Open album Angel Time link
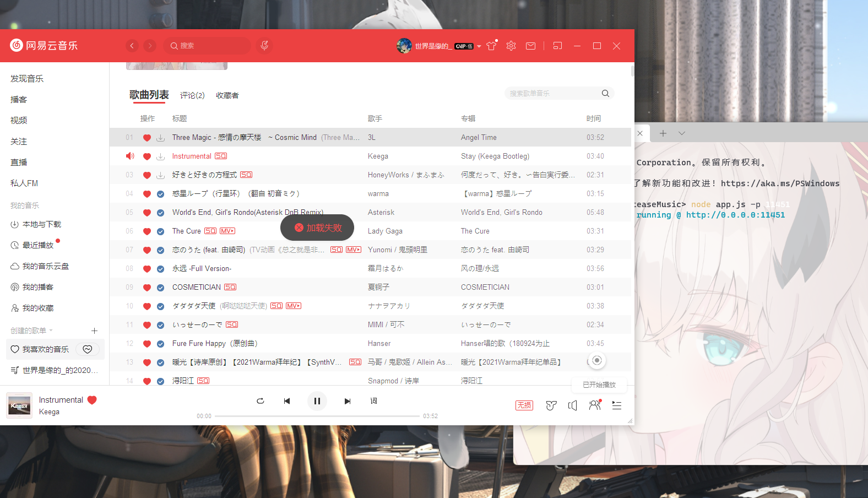This screenshot has height=498, width=868. pos(479,138)
